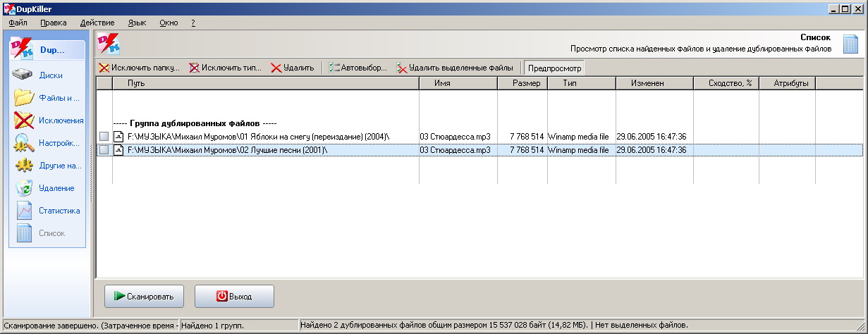The image size is (868, 334).
Task: Check the box for Яблоки на снегу file
Action: tap(104, 136)
